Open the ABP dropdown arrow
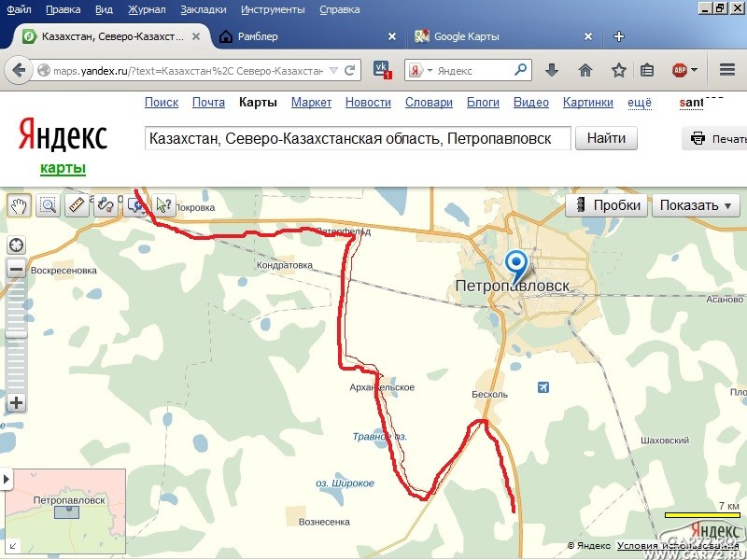 point(694,71)
